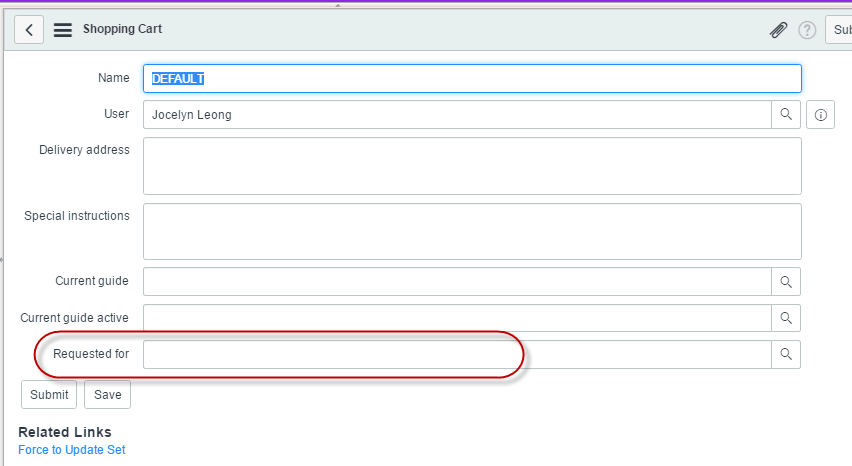The width and height of the screenshot is (852, 466).
Task: Focus the Delivery address text area
Action: [x=472, y=166]
